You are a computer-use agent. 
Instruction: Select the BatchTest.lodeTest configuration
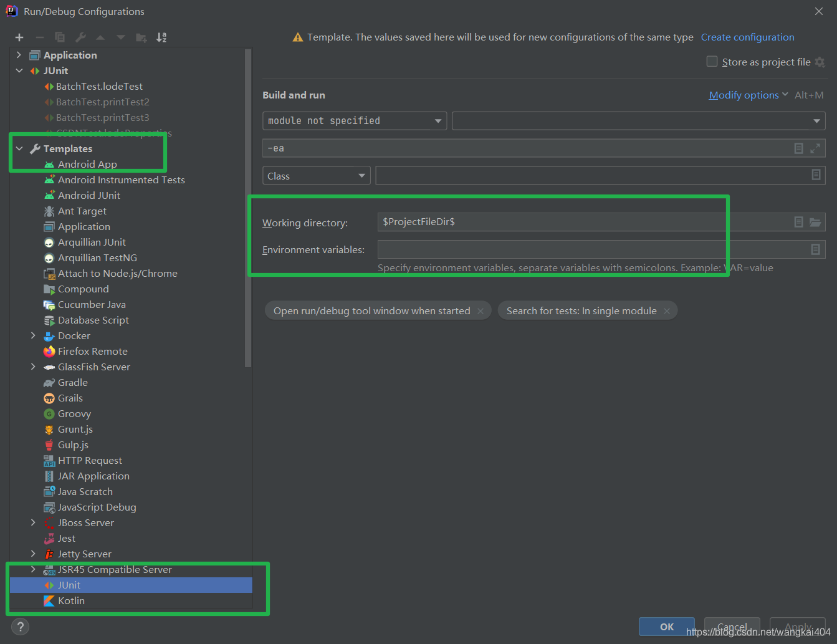pos(99,86)
